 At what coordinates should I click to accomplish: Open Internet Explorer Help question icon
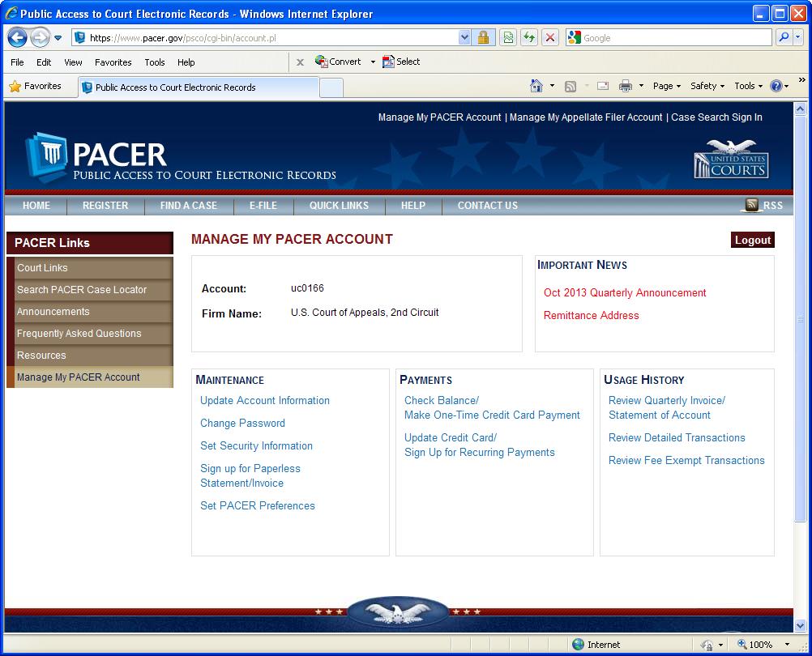[776, 86]
